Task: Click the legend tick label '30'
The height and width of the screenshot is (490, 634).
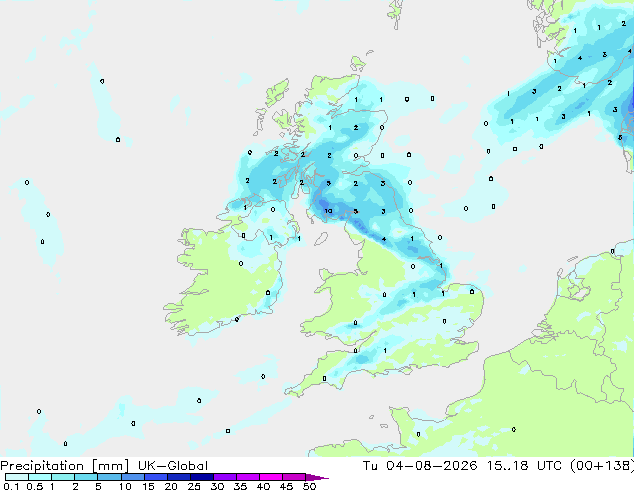Action: (217, 486)
